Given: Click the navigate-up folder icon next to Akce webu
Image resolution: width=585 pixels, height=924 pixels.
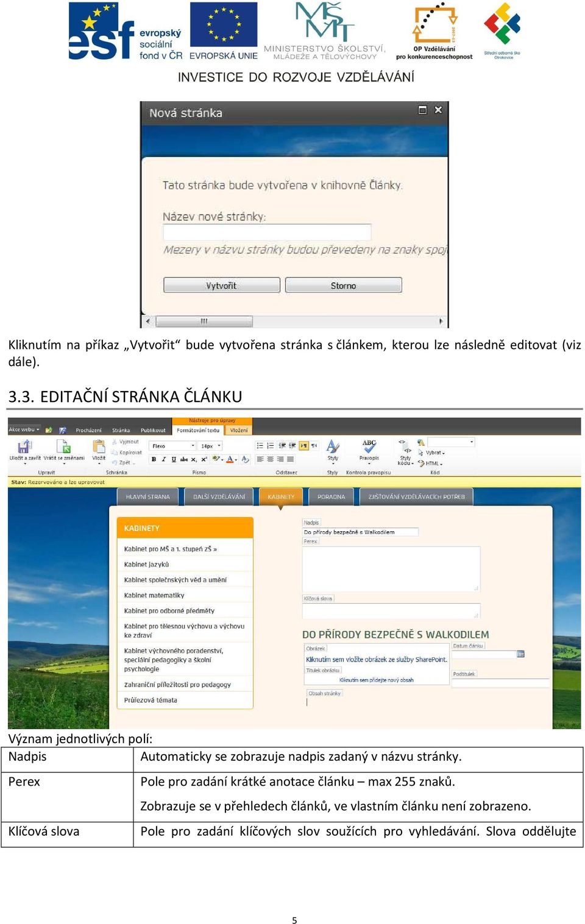Looking at the screenshot, I should [49, 430].
